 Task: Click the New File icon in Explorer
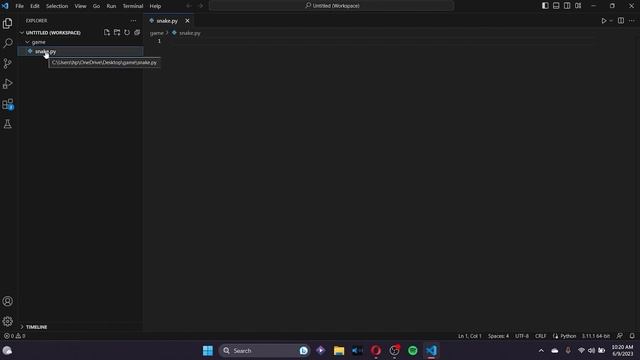(107, 32)
